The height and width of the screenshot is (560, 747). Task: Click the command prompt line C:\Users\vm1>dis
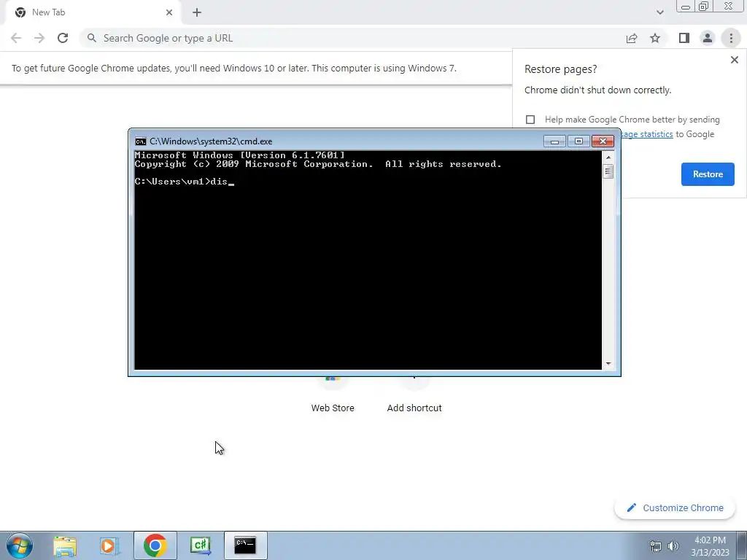184,182
